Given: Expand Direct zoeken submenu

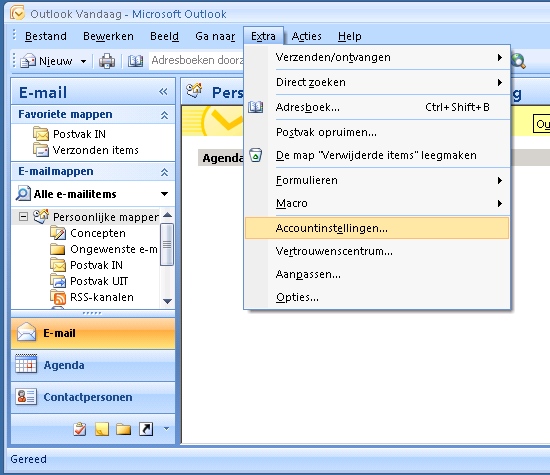Looking at the screenshot, I should pyautogui.click(x=377, y=82).
